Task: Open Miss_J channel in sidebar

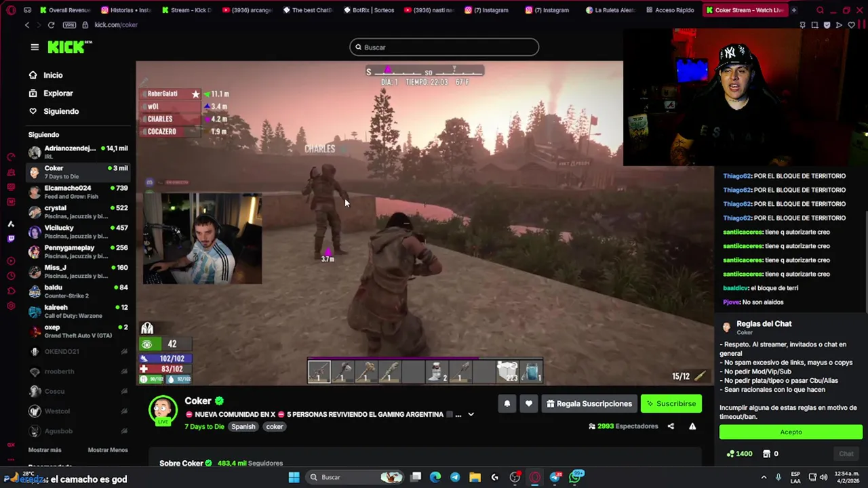Action: pyautogui.click(x=78, y=271)
